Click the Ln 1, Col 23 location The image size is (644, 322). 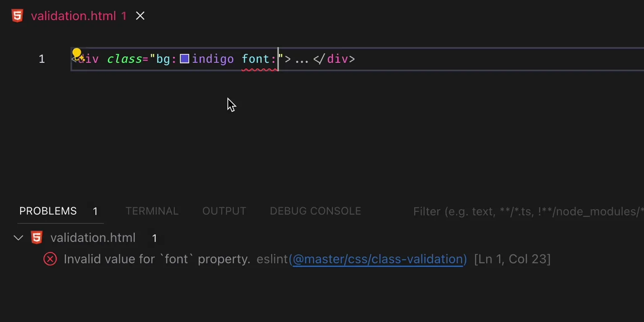512,259
